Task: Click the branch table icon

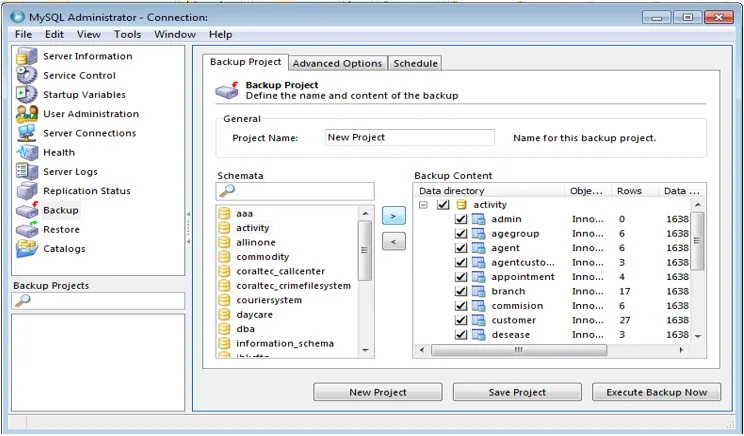Action: (x=478, y=291)
